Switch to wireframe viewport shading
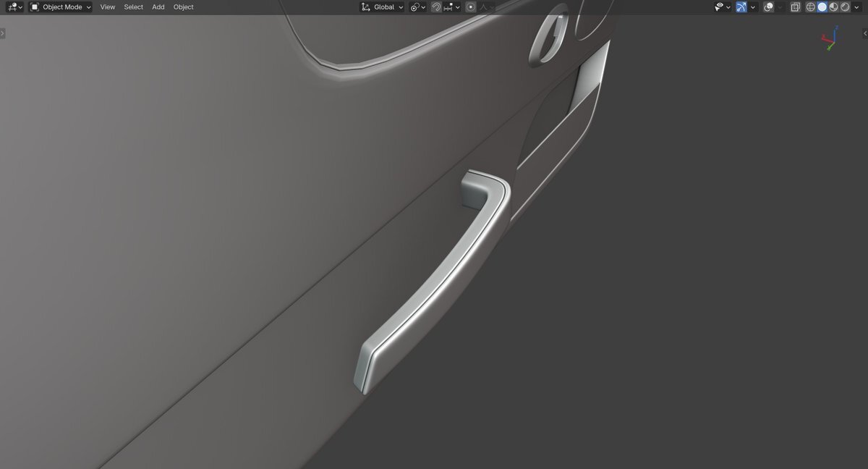868x469 pixels. (811, 7)
